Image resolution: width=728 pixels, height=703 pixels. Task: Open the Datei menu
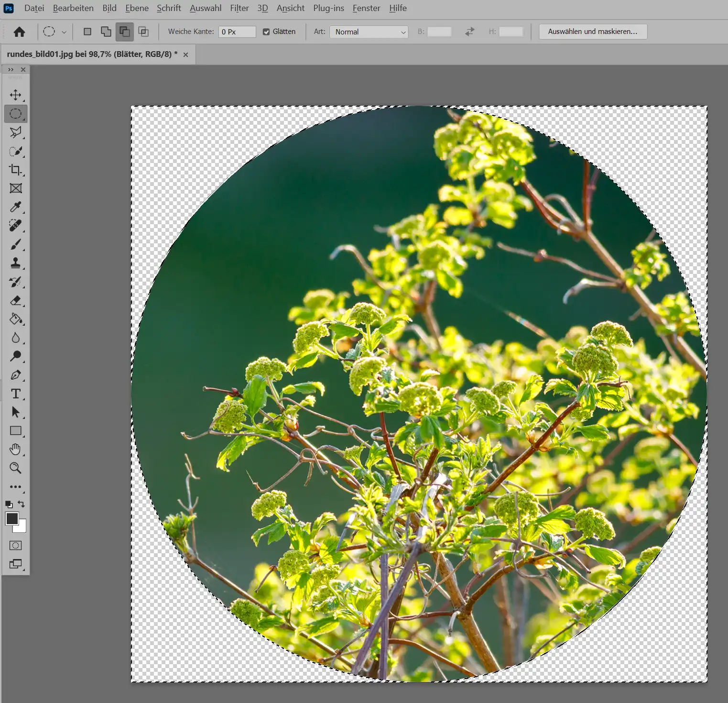(34, 8)
